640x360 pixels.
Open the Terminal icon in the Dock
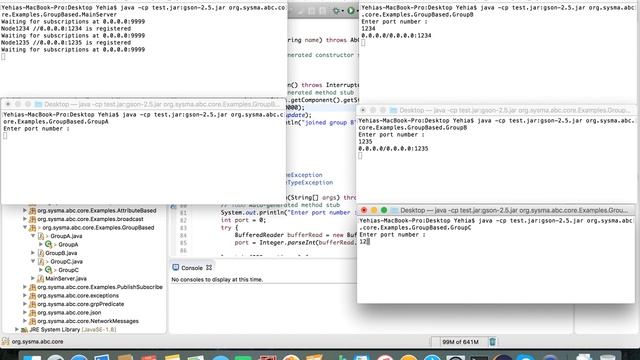pos(479,358)
